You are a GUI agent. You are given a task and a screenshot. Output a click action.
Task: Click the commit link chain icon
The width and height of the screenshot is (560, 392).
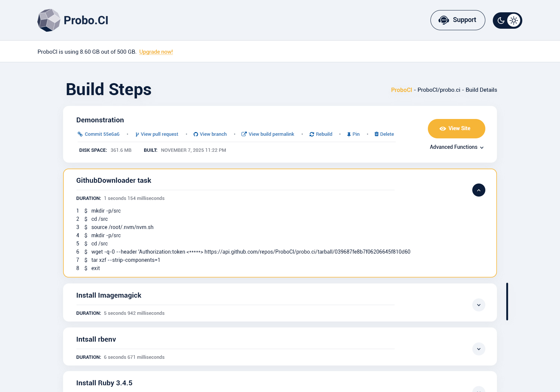coord(80,134)
